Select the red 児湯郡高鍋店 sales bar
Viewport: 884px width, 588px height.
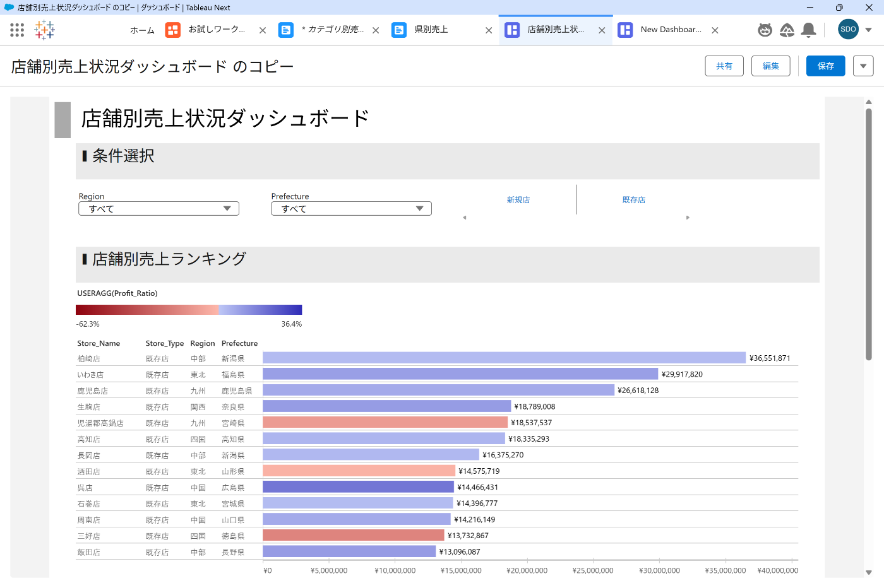pyautogui.click(x=385, y=422)
